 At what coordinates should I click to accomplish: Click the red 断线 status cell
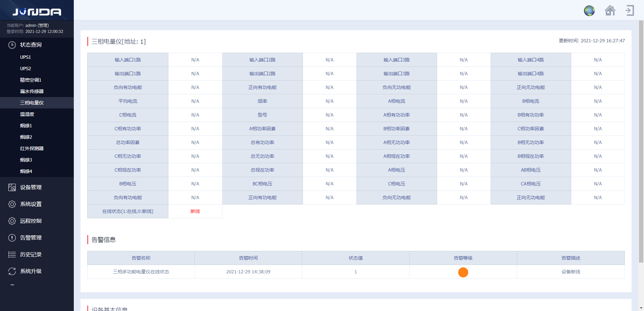pyautogui.click(x=195, y=211)
